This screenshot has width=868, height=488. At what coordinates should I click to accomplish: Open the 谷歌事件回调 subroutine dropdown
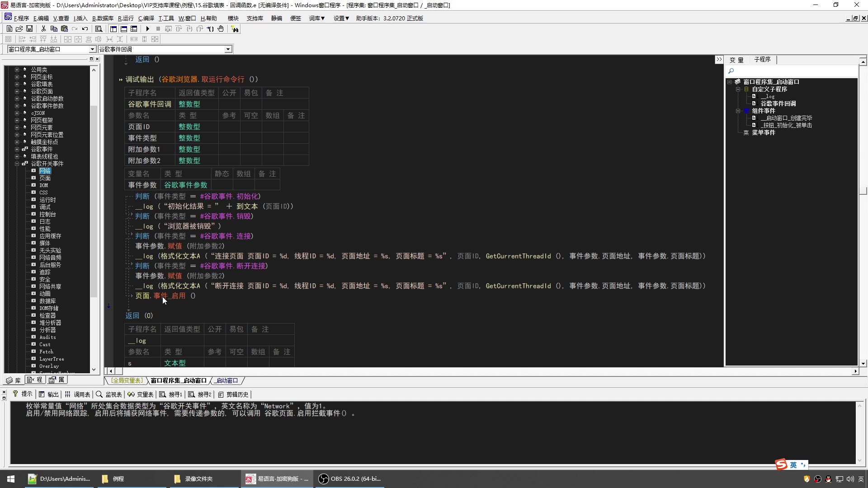click(x=228, y=49)
